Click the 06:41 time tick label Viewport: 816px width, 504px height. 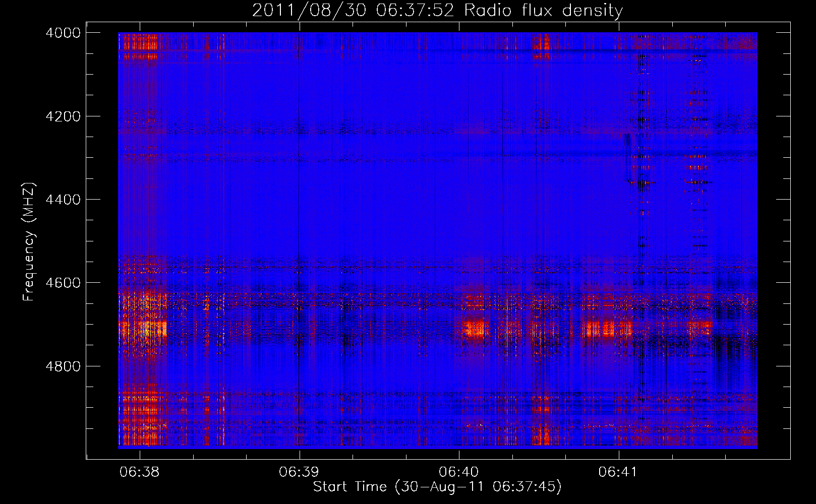[618, 472]
